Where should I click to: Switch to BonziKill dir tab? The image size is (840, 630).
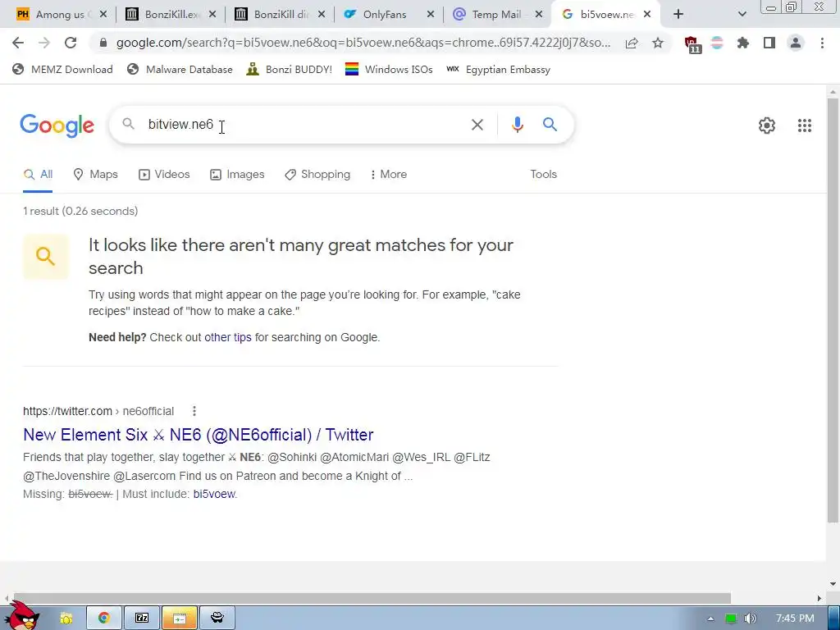(281, 15)
